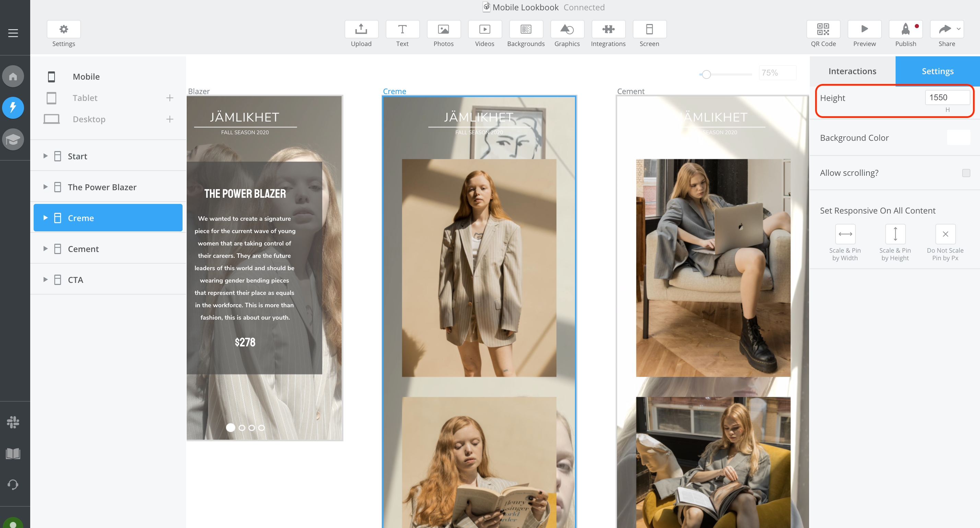Image resolution: width=980 pixels, height=528 pixels.
Task: Expand The Power Blazer screen tree
Action: pos(45,187)
